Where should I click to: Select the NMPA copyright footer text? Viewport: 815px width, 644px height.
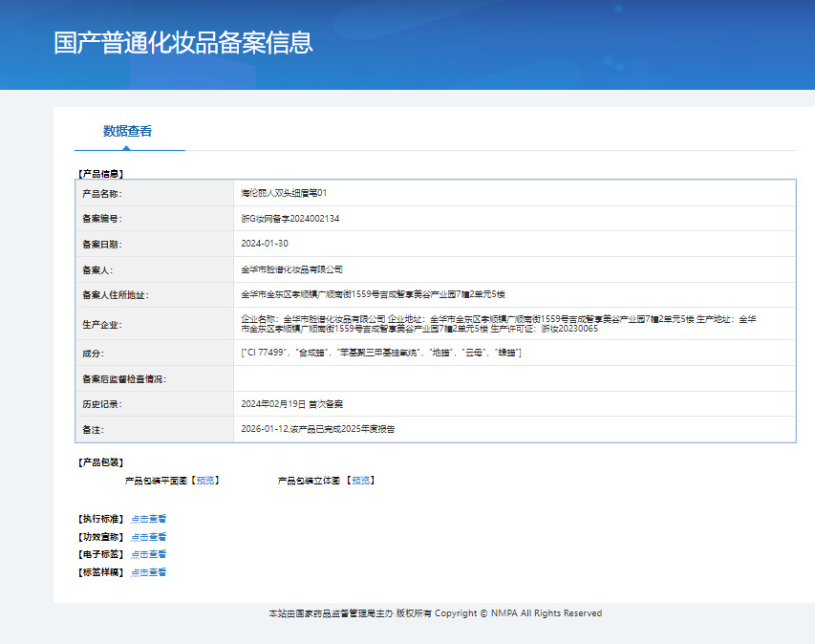coord(435,613)
